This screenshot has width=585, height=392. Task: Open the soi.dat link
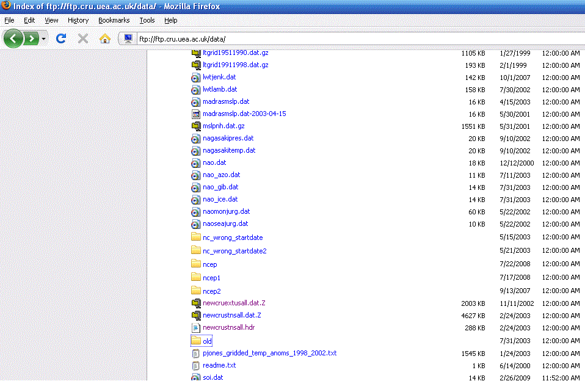point(213,377)
